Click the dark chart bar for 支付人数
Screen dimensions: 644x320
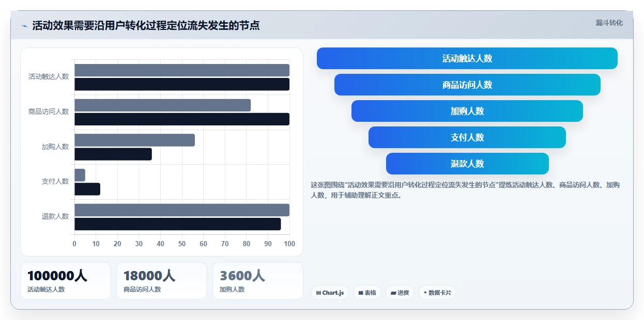[x=87, y=189]
